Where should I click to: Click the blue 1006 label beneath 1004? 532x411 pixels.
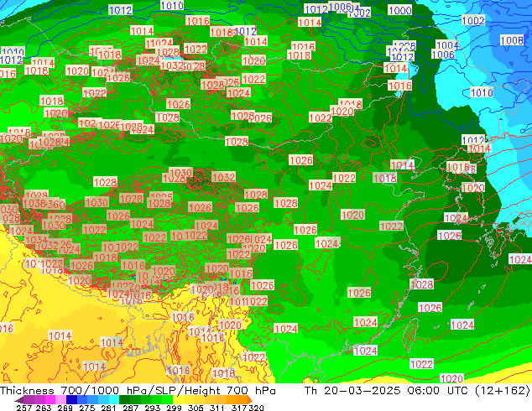[x=443, y=55]
